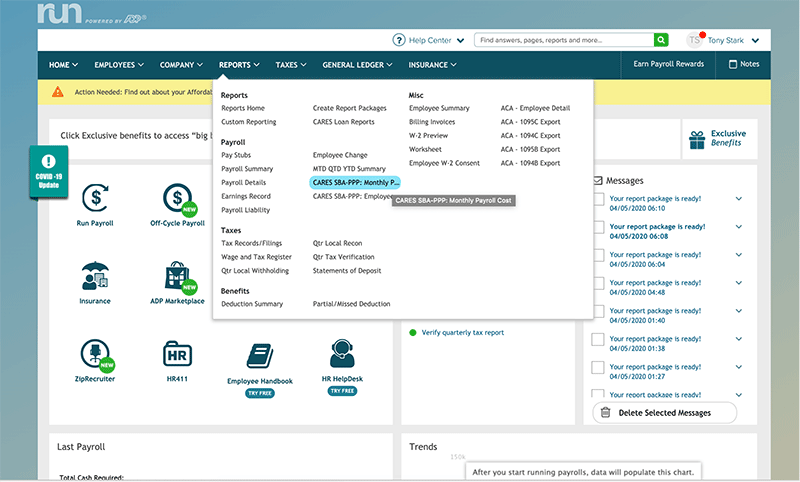Open the Run Payroll icon
800x482 pixels.
coord(95,198)
